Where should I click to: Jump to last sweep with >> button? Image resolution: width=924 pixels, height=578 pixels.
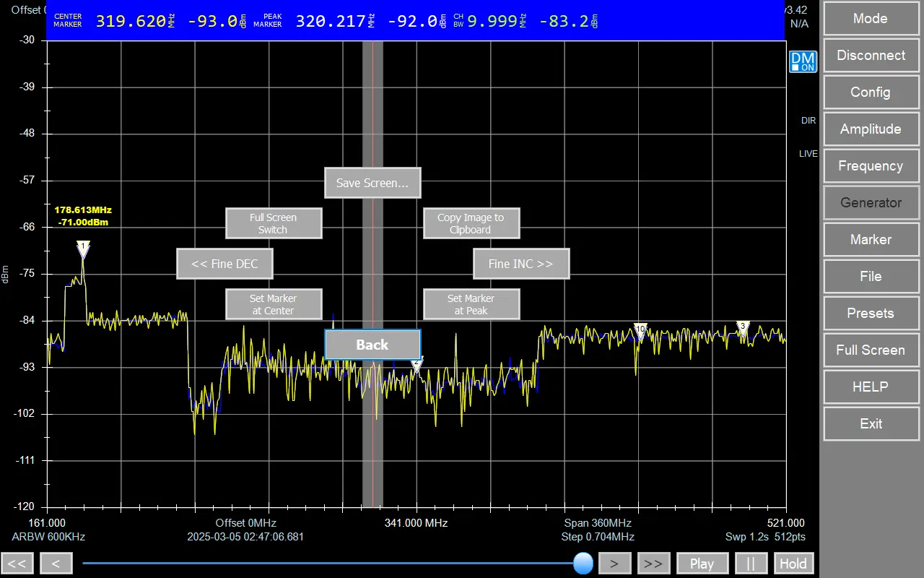(x=653, y=564)
